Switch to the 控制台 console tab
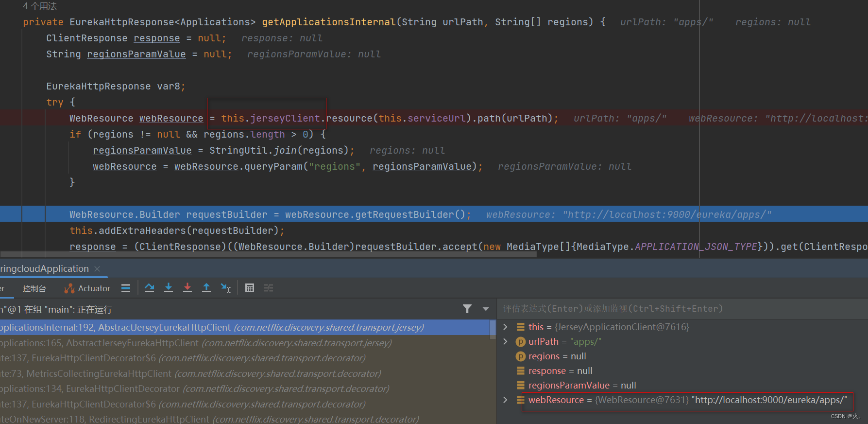Screen dimensions: 868x424 [x=34, y=288]
